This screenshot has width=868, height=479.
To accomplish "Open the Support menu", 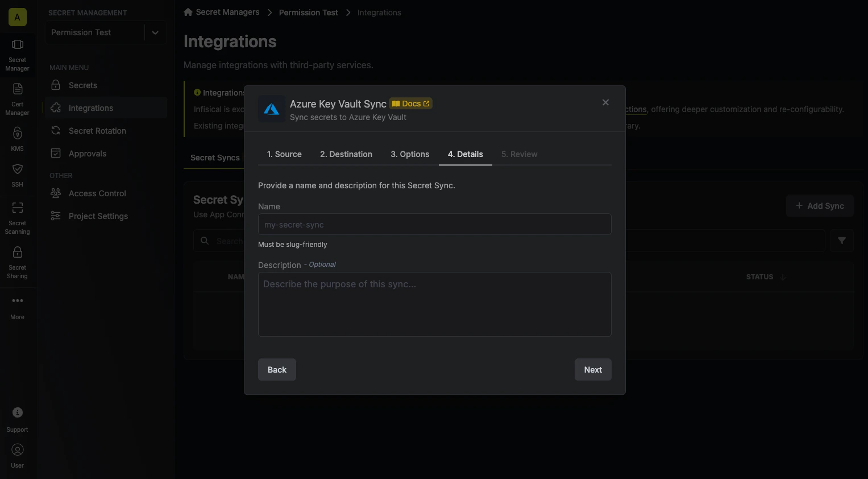I will (x=17, y=420).
